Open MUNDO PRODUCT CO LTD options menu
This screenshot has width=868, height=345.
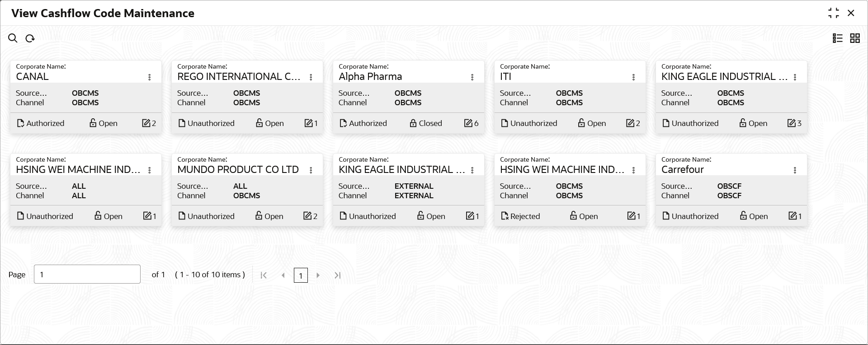click(x=311, y=170)
